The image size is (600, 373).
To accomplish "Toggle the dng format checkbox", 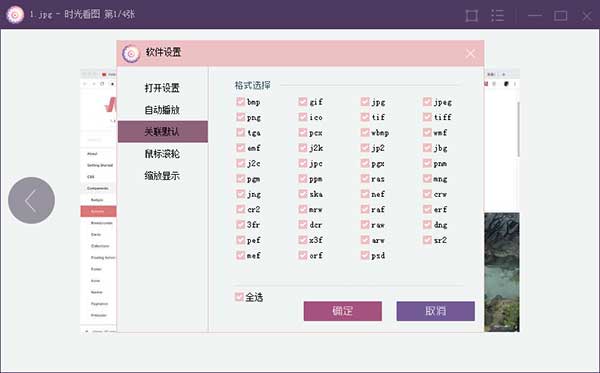I will [427, 225].
